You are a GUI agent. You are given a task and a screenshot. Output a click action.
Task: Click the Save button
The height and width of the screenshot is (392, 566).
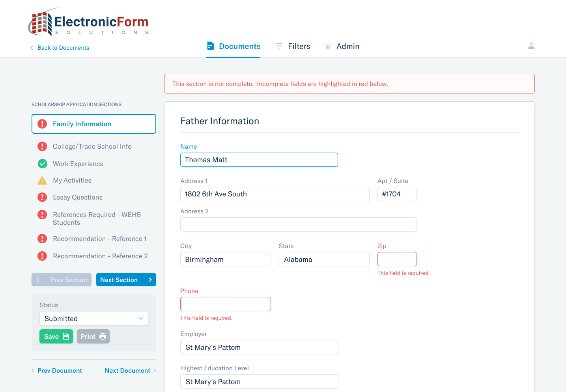[x=56, y=336]
